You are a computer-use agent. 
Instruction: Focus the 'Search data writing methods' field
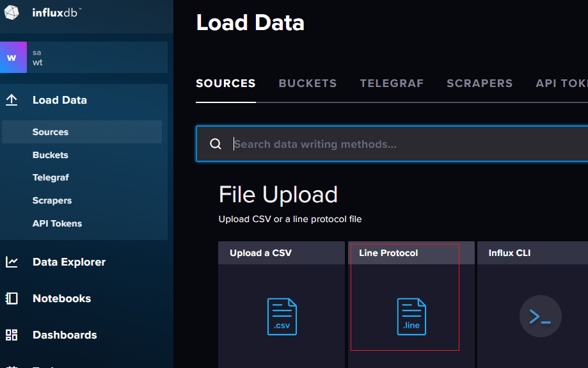[x=392, y=144]
